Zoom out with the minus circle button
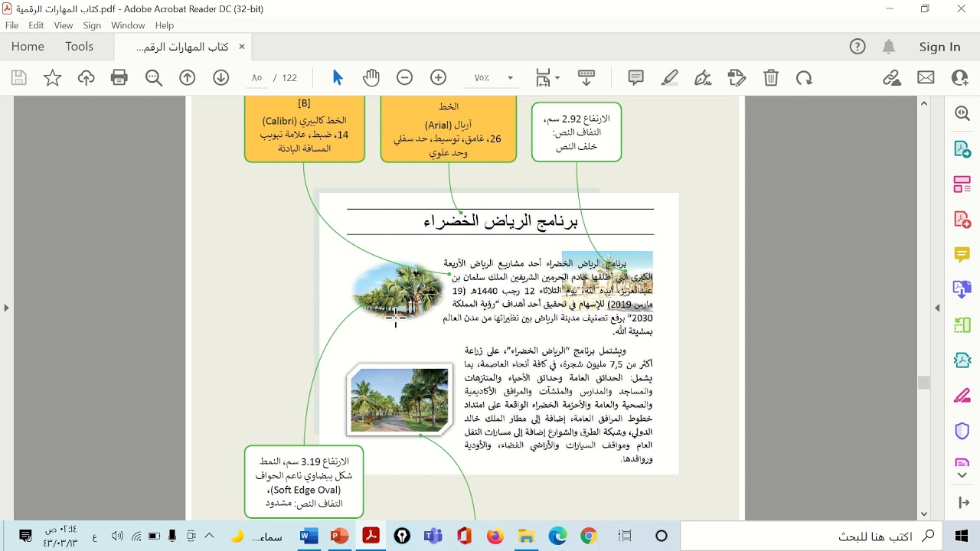This screenshot has height=551, width=980. [x=405, y=77]
